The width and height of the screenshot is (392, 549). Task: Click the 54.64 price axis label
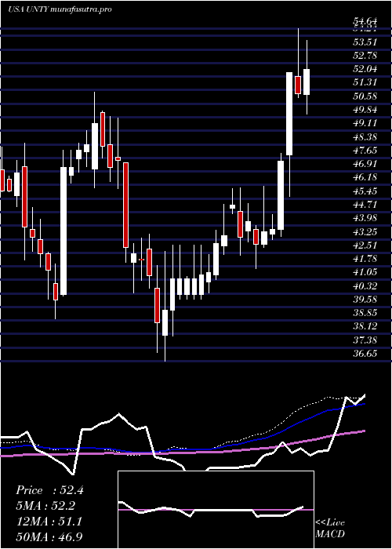coord(365,23)
